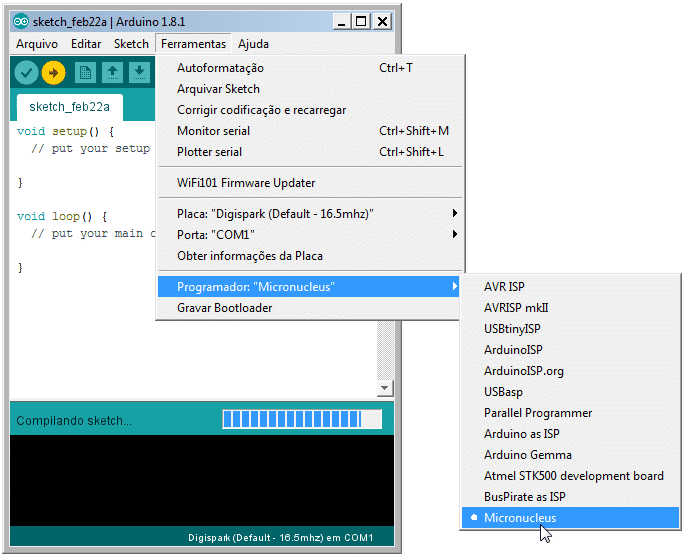The image size is (685, 560).
Task: Select Arduino as ISP programmer
Action: coord(521,434)
